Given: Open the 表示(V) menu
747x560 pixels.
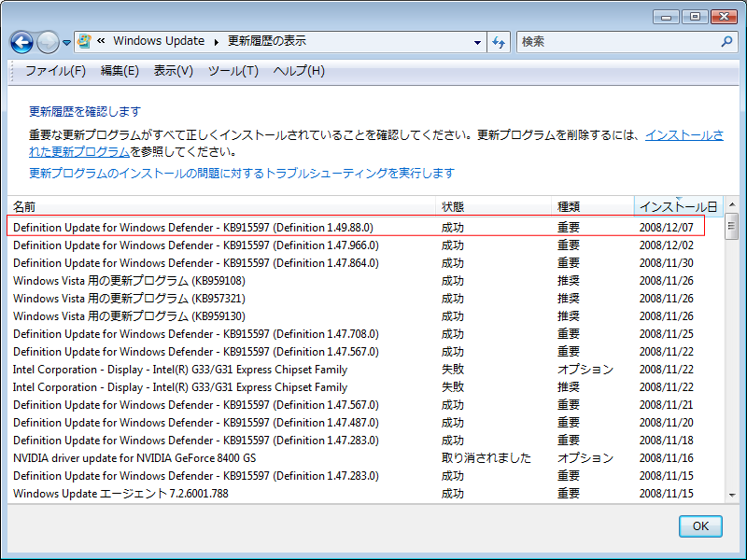Looking at the screenshot, I should (x=174, y=71).
